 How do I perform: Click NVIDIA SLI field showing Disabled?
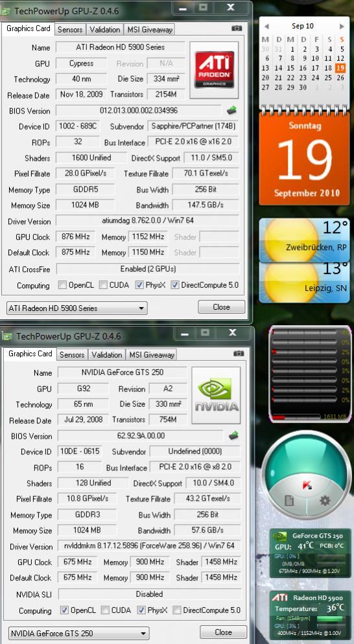tap(150, 594)
